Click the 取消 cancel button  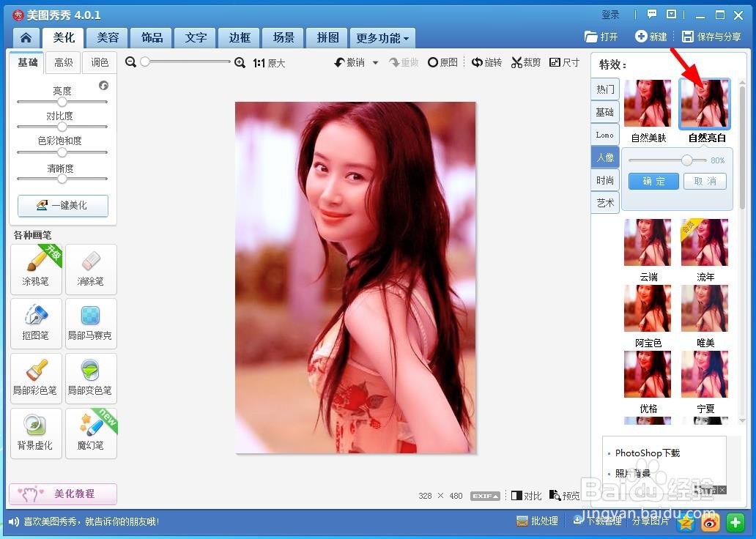point(705,182)
